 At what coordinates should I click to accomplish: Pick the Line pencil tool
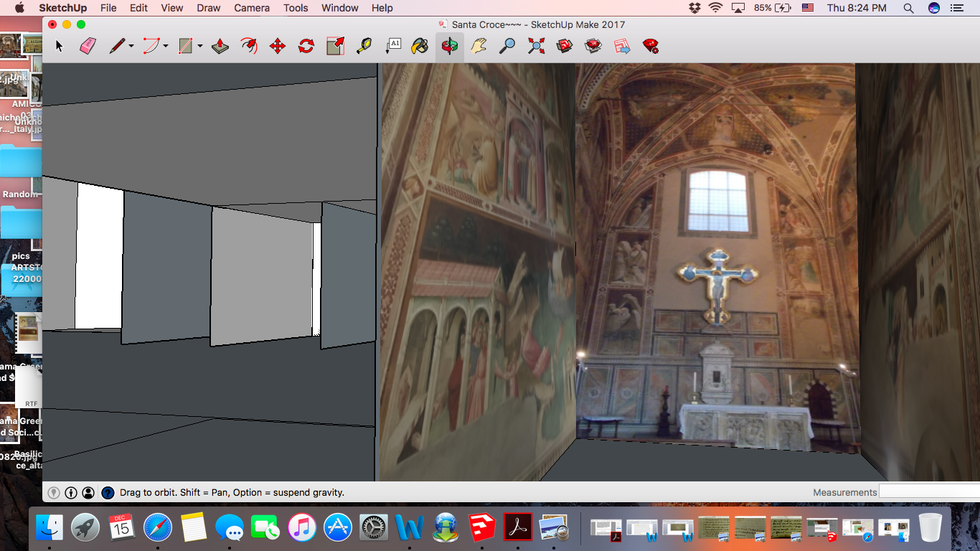tap(117, 47)
